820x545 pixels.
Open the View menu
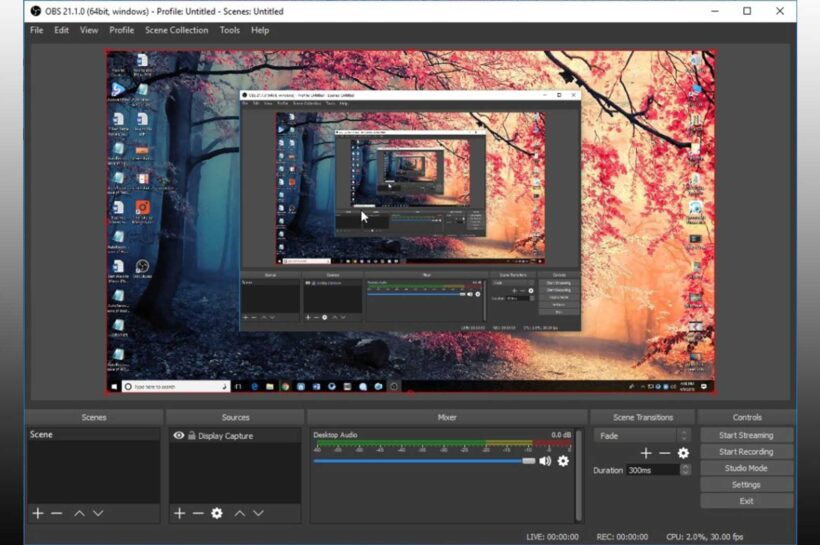pos(89,30)
